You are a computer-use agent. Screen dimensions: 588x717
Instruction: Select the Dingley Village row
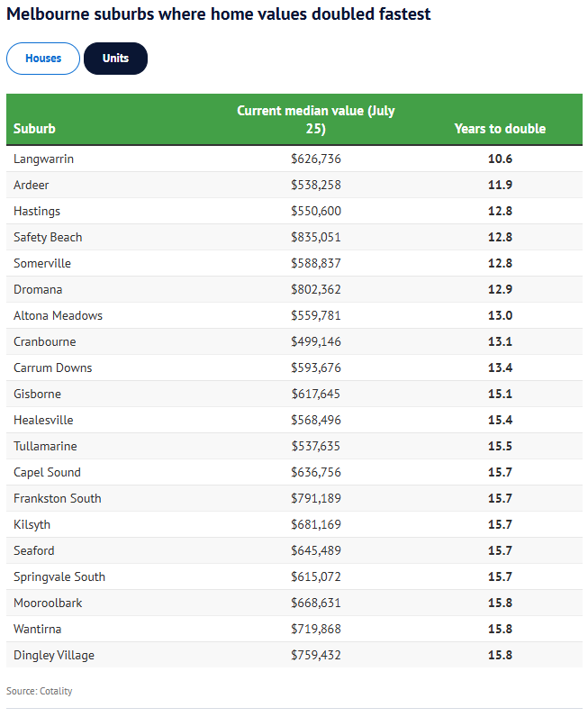coord(54,655)
